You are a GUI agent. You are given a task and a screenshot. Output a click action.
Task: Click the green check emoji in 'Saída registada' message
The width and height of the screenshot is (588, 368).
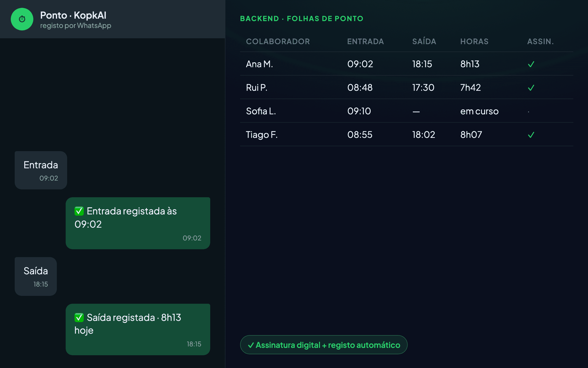point(79,317)
